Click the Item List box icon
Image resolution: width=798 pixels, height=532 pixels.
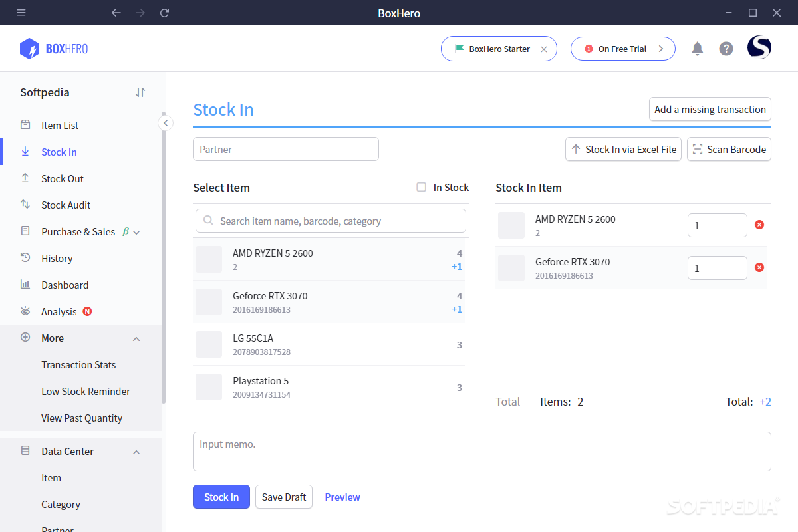click(x=25, y=125)
